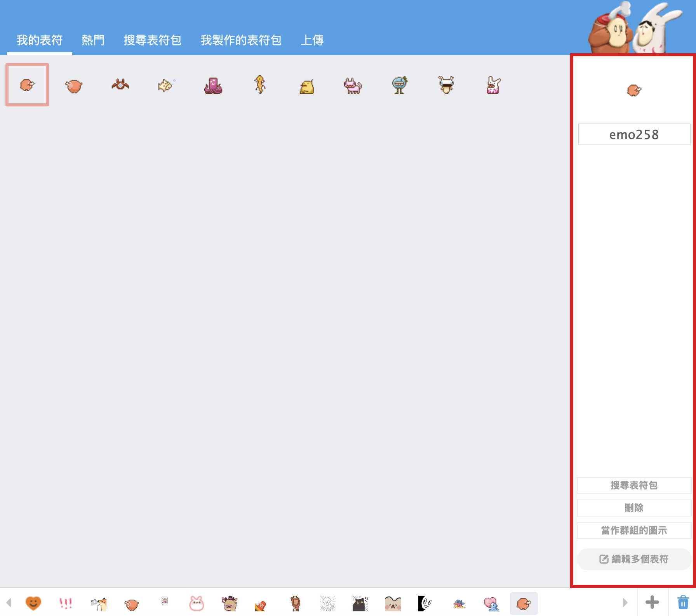Screen dimensions: 696x616
Task: Open the red exclamation marks group
Action: tap(66, 603)
